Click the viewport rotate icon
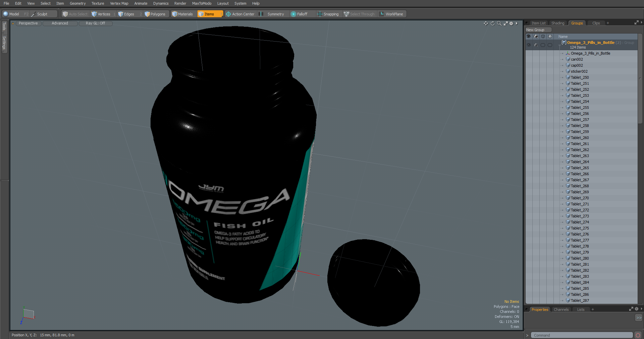The width and height of the screenshot is (644, 339). 492,23
